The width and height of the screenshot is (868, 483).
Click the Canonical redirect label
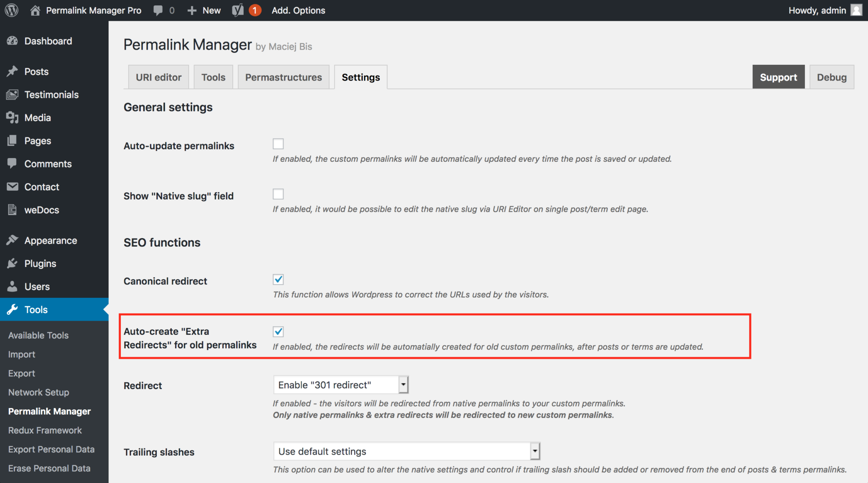point(165,281)
